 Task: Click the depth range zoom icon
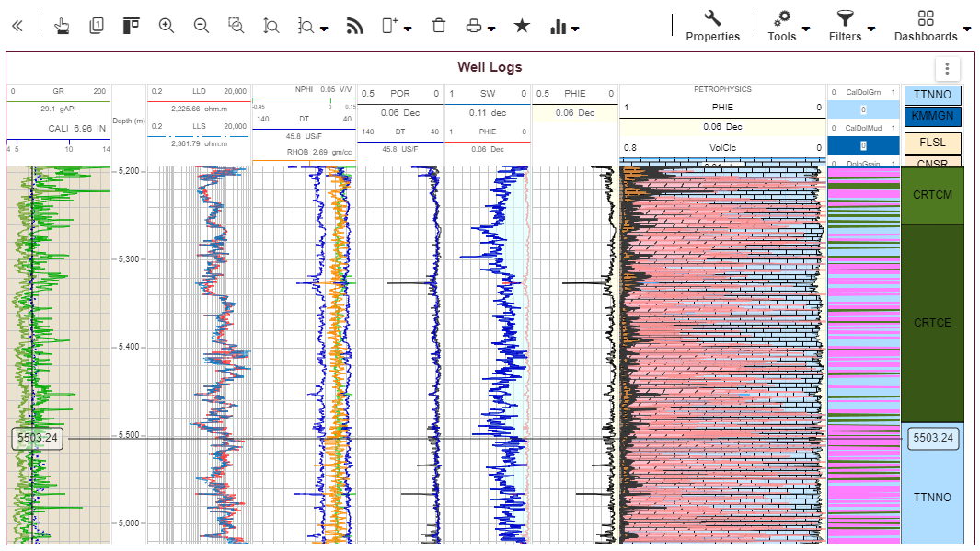[306, 27]
